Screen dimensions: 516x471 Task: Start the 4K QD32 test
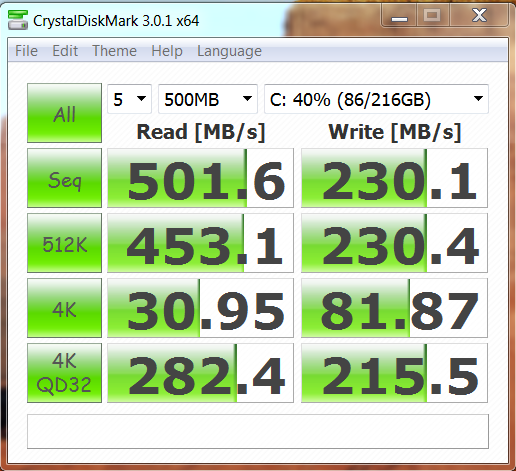pyautogui.click(x=64, y=373)
